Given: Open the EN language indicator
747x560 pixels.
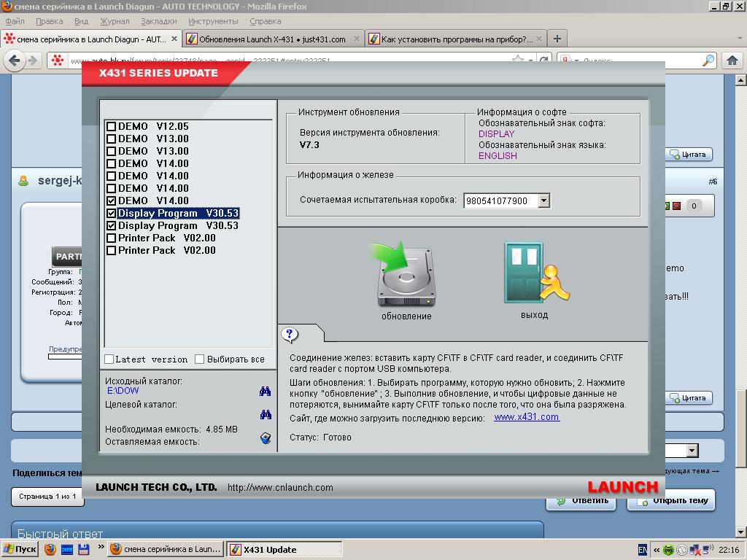Looking at the screenshot, I should coord(642,550).
